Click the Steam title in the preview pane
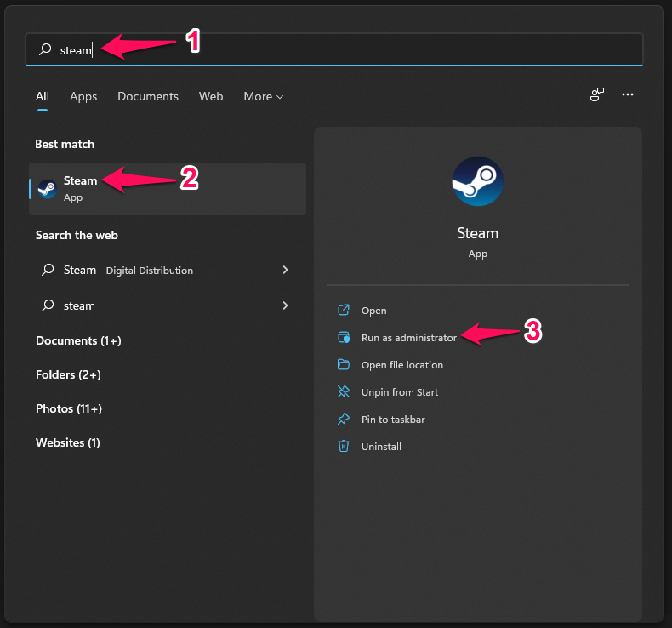Viewport: 672px width, 628px height. [x=477, y=233]
